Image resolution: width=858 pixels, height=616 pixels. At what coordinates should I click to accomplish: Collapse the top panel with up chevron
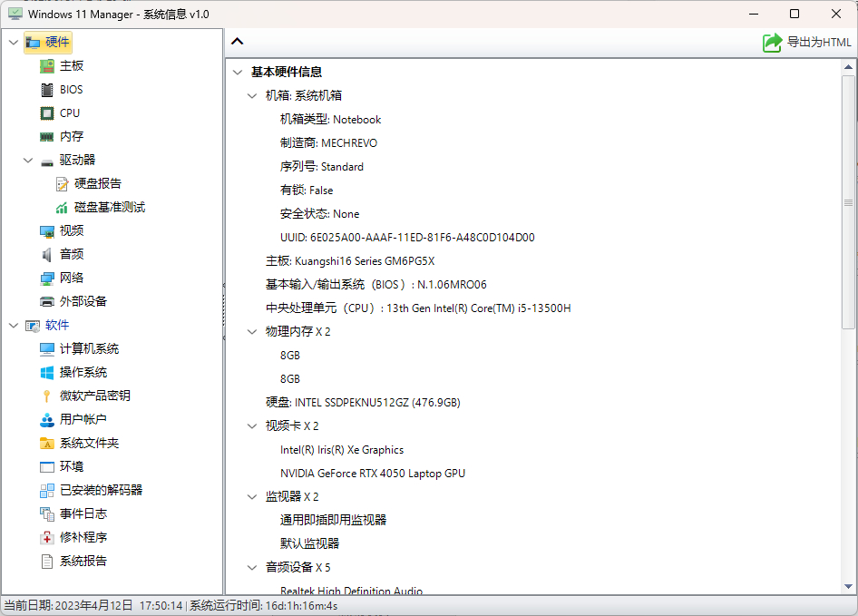[237, 41]
